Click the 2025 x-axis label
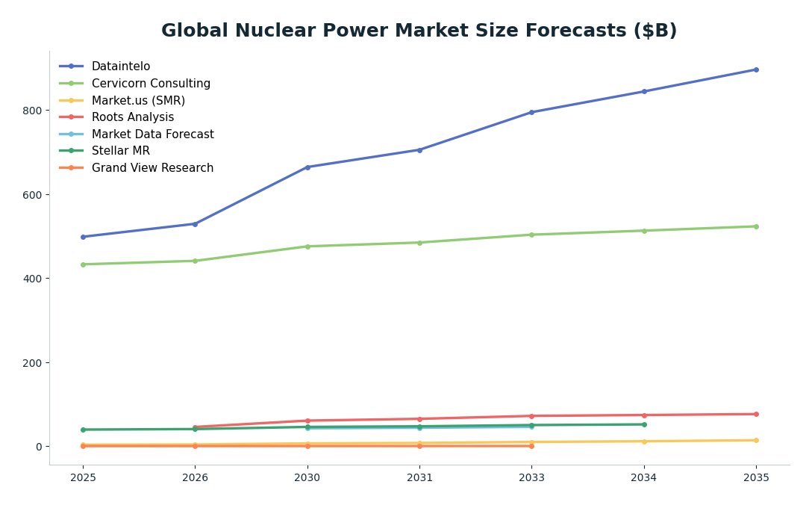Screen dimensions: 812x505 pos(83,477)
